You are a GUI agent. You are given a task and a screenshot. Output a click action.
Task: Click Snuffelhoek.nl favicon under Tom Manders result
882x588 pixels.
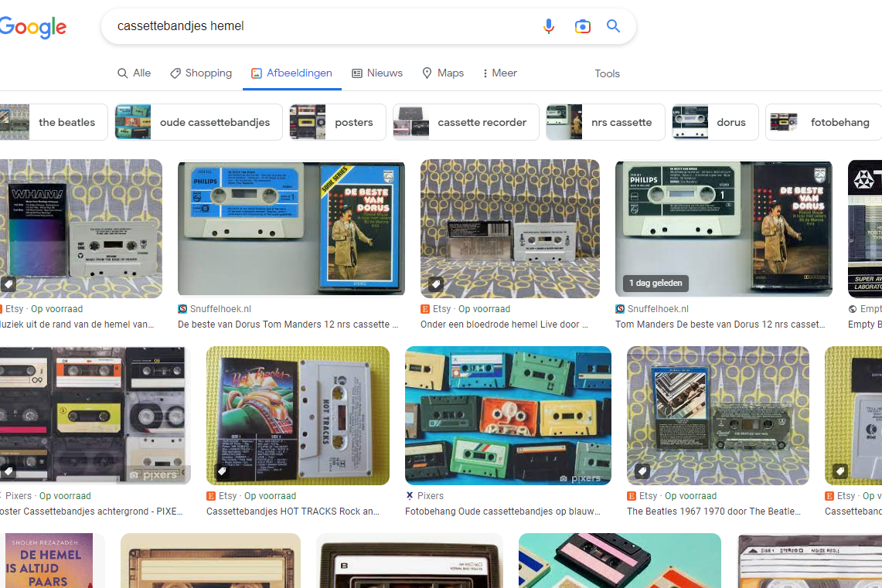coord(620,308)
